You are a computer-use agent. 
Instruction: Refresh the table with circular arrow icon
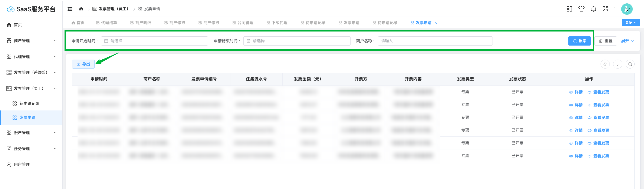pyautogui.click(x=605, y=64)
